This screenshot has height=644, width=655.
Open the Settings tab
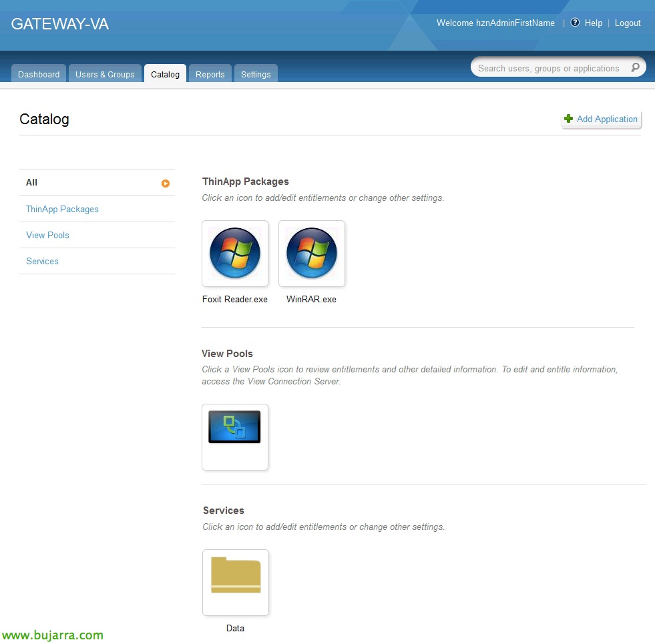click(x=256, y=74)
